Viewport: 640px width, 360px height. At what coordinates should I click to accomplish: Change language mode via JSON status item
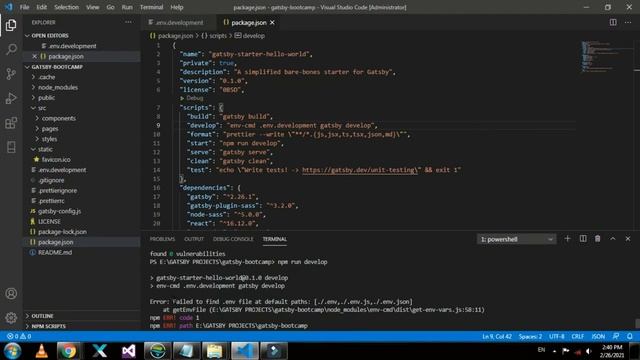(x=598, y=336)
